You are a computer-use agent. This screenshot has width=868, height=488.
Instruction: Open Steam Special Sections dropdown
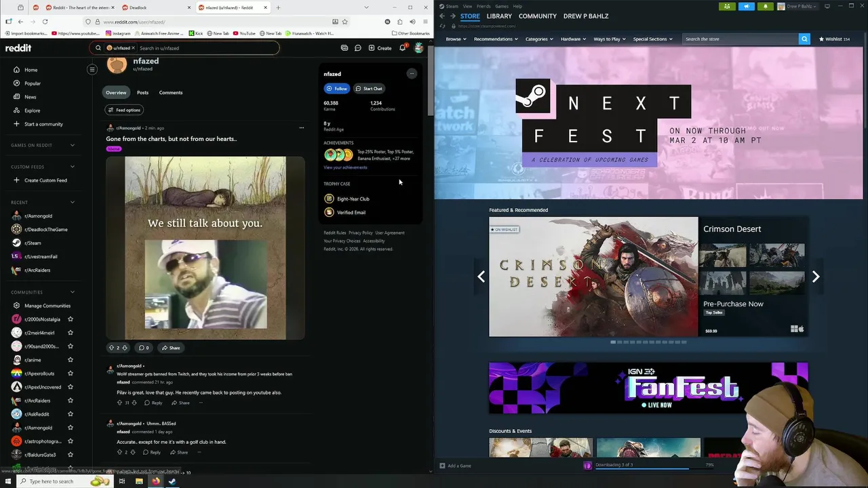(x=653, y=39)
